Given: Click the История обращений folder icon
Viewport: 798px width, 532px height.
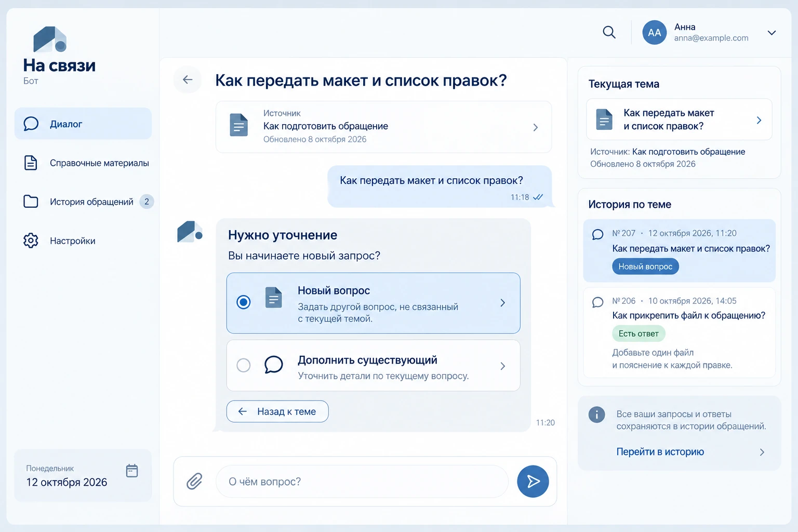Looking at the screenshot, I should click(x=31, y=202).
